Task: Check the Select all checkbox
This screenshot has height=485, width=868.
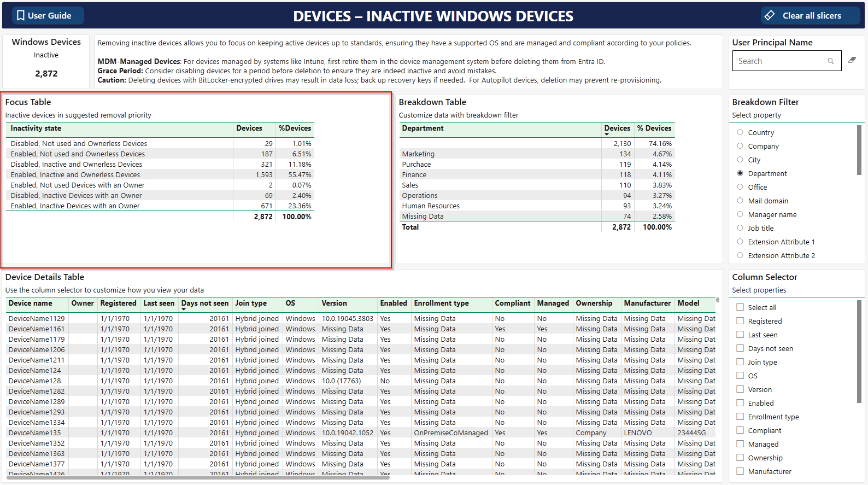Action: [x=740, y=307]
